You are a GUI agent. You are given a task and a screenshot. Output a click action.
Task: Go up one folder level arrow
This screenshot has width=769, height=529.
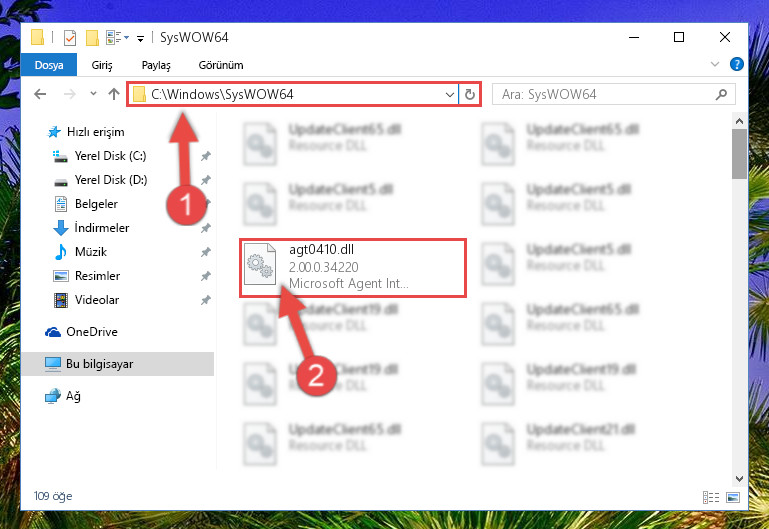click(x=114, y=94)
